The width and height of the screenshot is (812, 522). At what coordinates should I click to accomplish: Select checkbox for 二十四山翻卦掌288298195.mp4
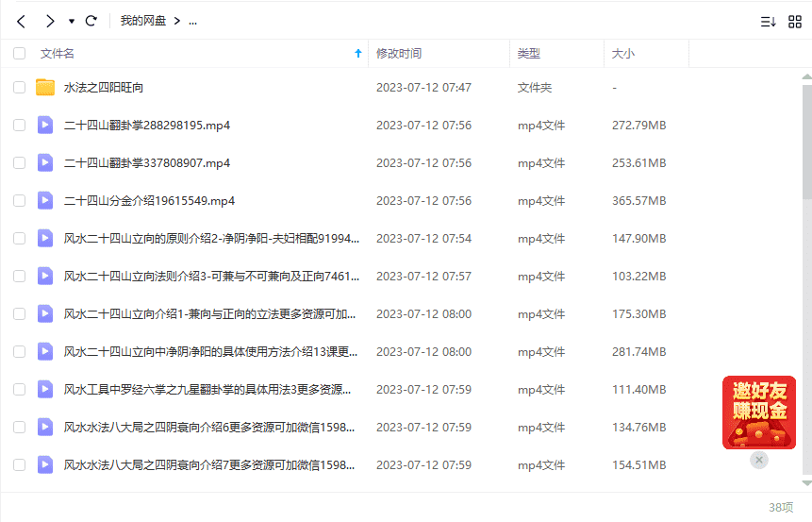pos(20,126)
